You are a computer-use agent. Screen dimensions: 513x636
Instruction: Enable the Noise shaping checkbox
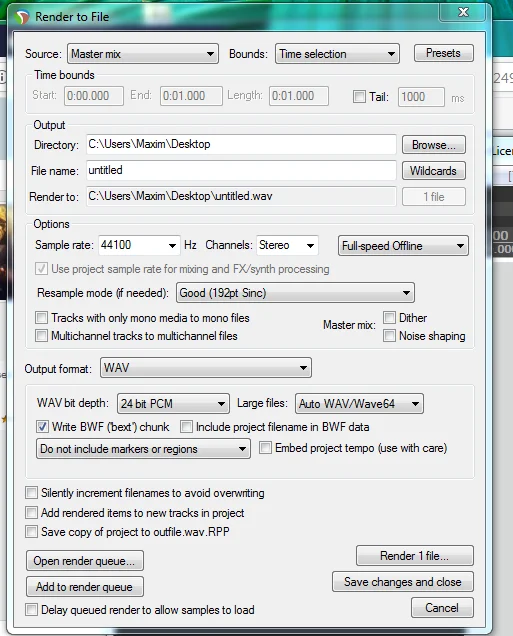click(389, 336)
